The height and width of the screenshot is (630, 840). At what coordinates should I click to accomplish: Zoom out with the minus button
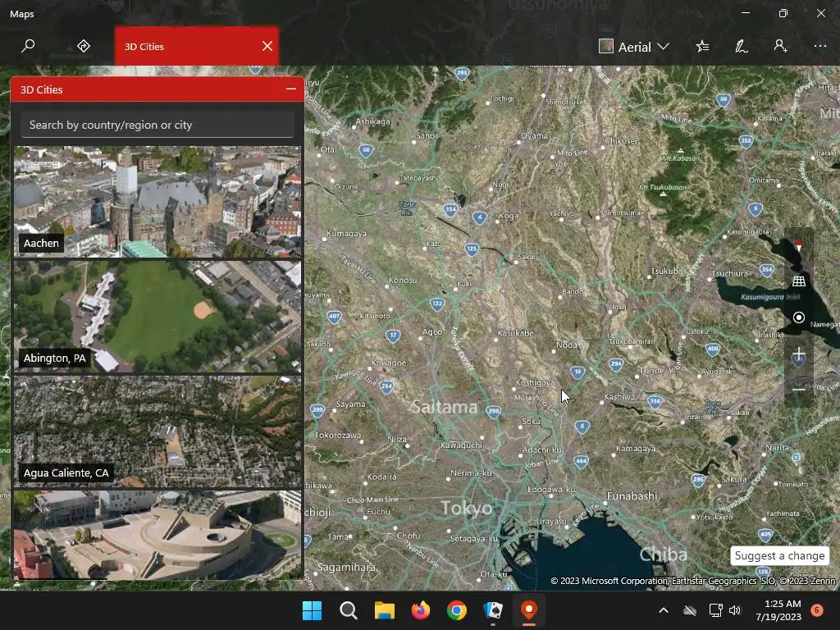pyautogui.click(x=798, y=390)
